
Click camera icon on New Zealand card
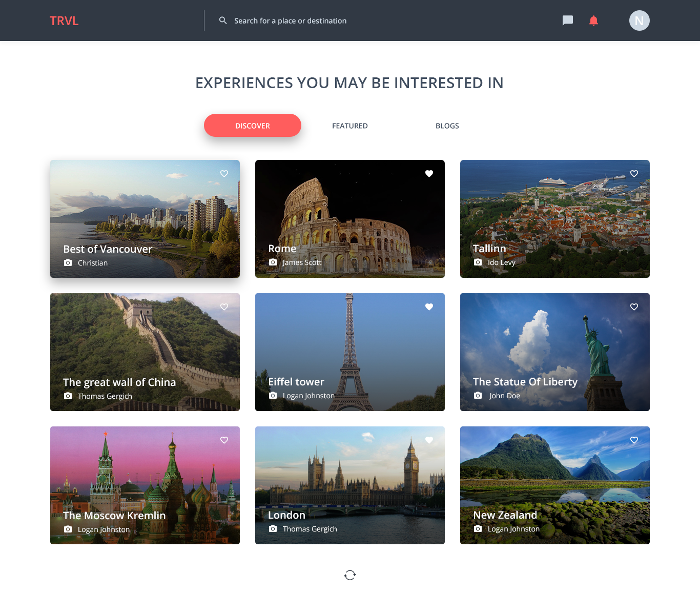click(x=478, y=529)
